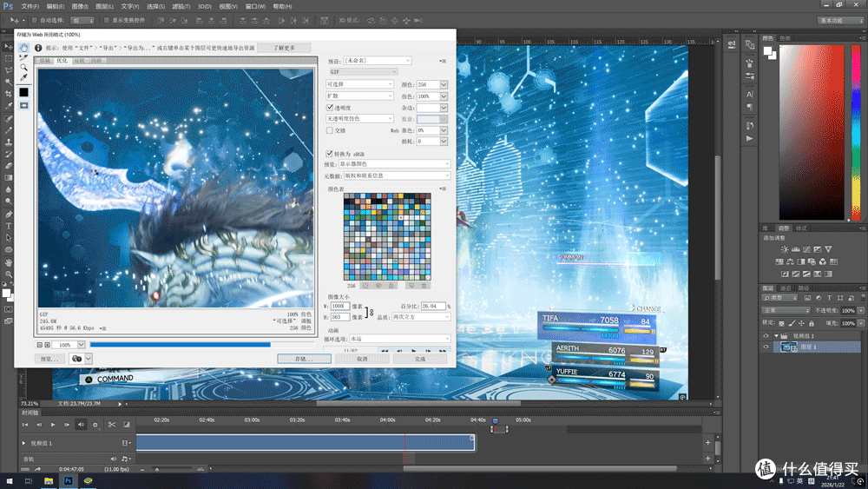
Task: Select the main Photoshop Hand tool
Action: click(x=9, y=262)
